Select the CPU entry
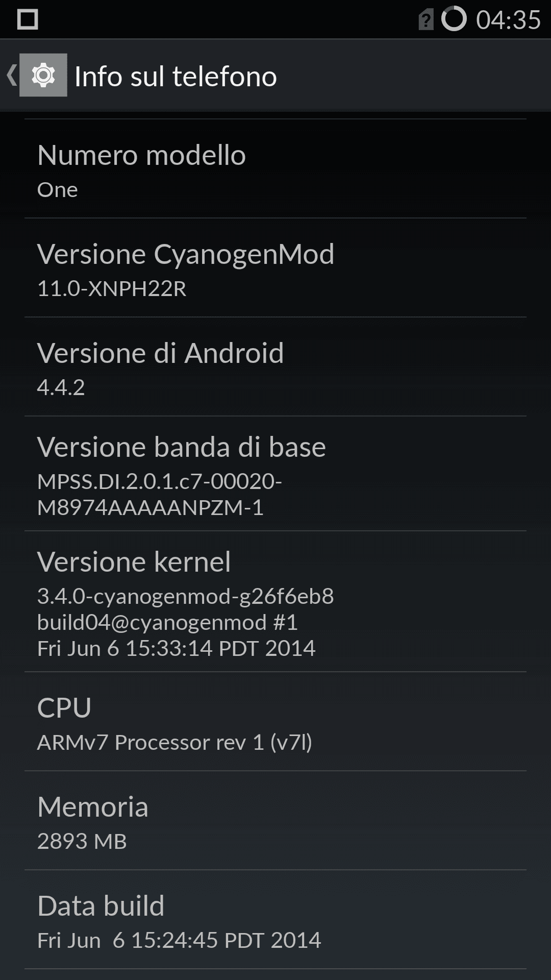Viewport: 551px width, 980px height. tap(275, 722)
